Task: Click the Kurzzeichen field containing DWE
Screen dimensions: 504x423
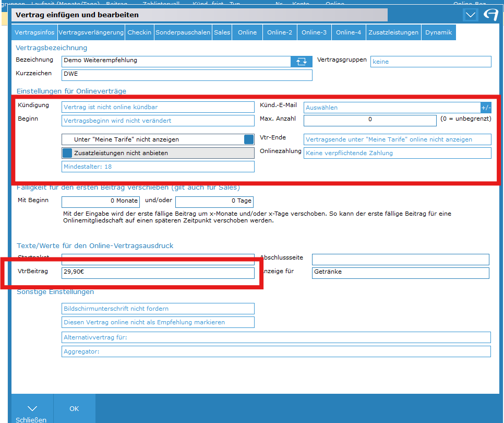Action: [x=186, y=75]
